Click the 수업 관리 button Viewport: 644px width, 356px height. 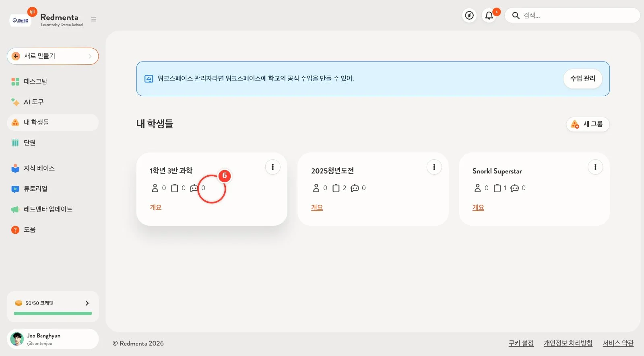point(582,78)
